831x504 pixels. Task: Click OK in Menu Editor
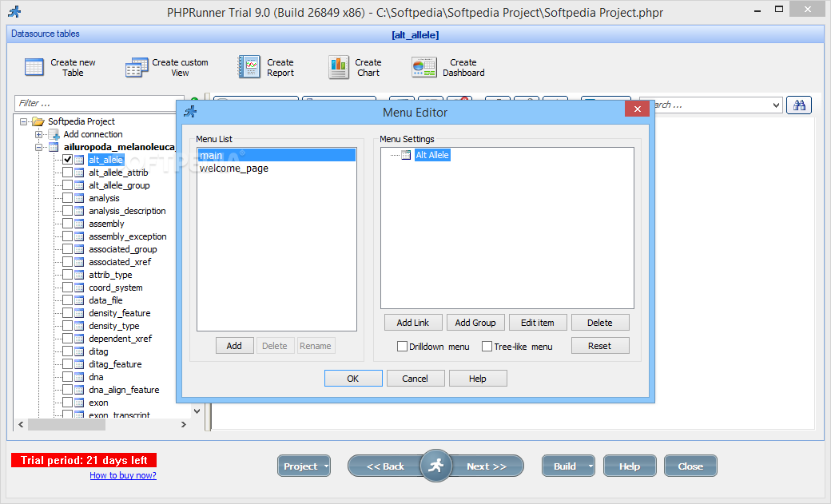point(353,379)
